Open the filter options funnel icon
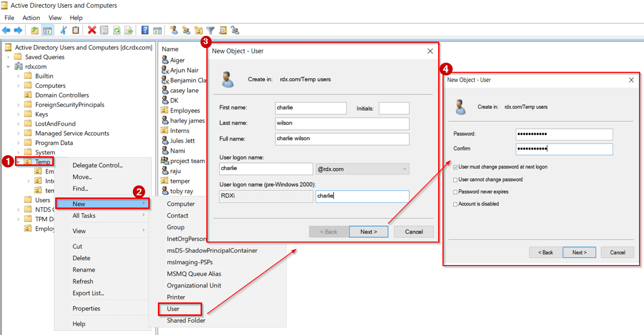 210,30
